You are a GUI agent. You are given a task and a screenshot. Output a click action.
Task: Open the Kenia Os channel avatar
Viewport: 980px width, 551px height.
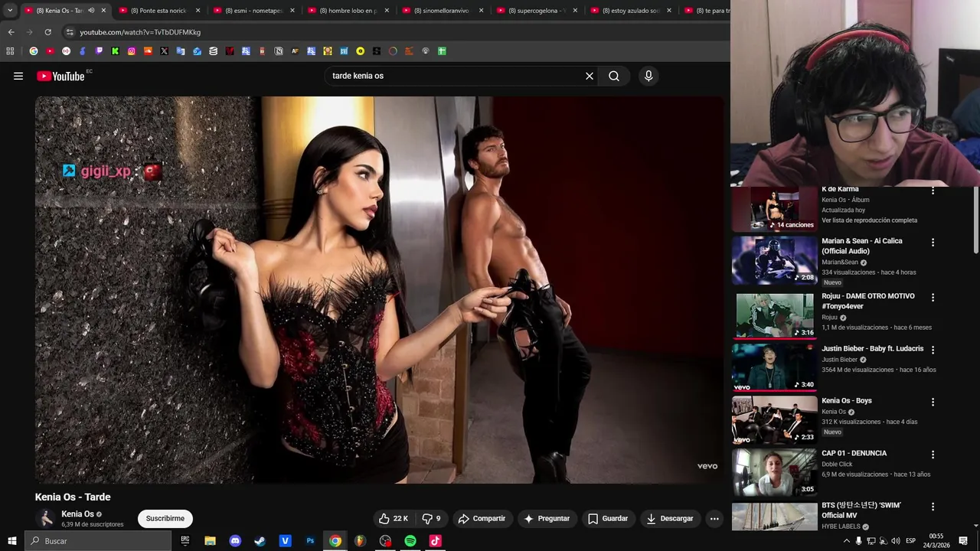point(46,518)
